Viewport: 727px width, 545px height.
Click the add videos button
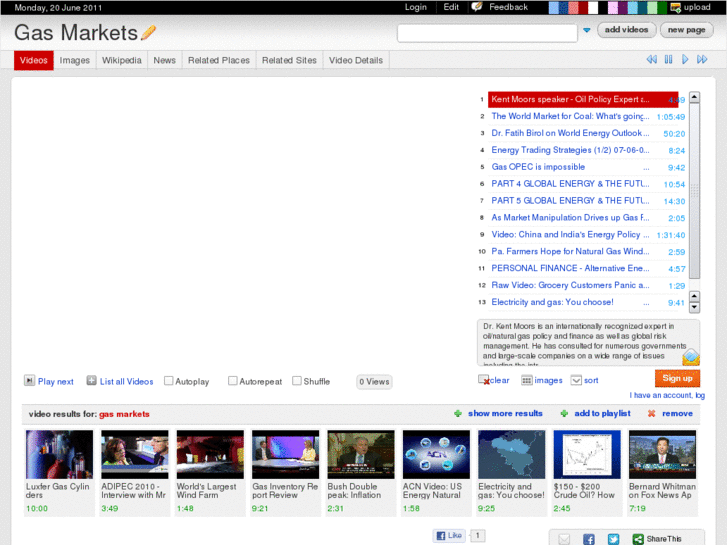coord(626,30)
